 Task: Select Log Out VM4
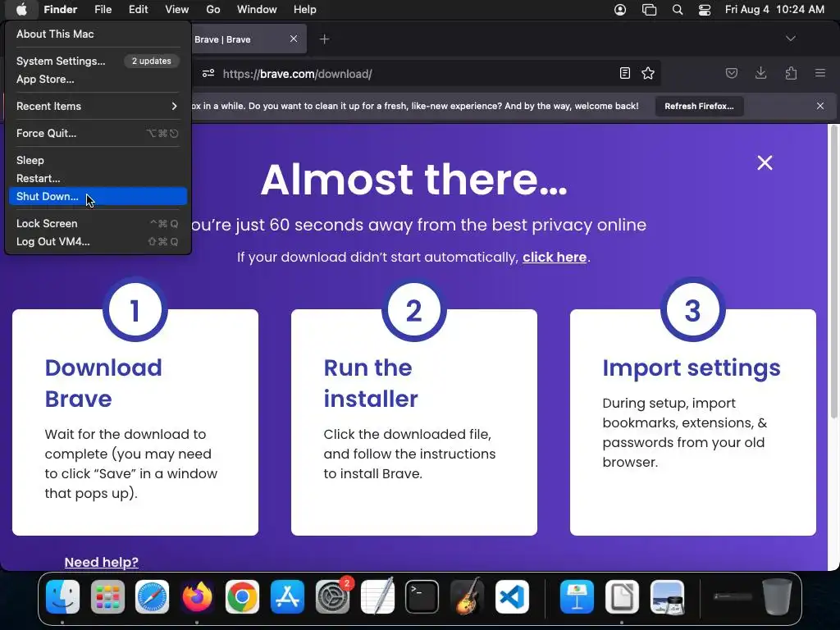(x=98, y=242)
